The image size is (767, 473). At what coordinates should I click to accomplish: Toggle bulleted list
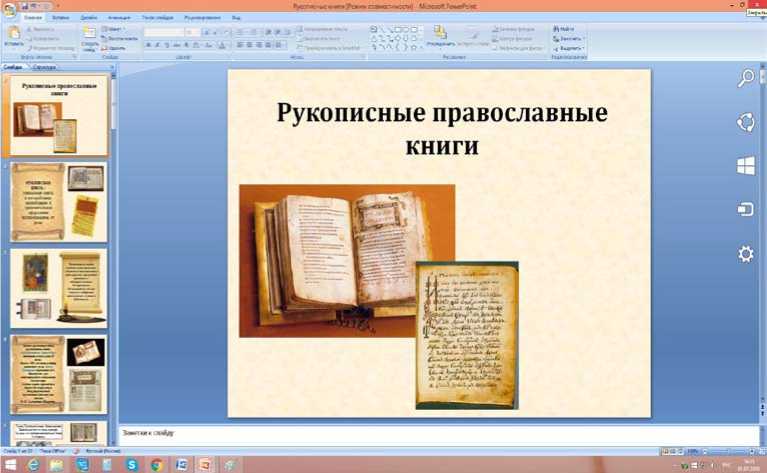pyautogui.click(x=240, y=32)
